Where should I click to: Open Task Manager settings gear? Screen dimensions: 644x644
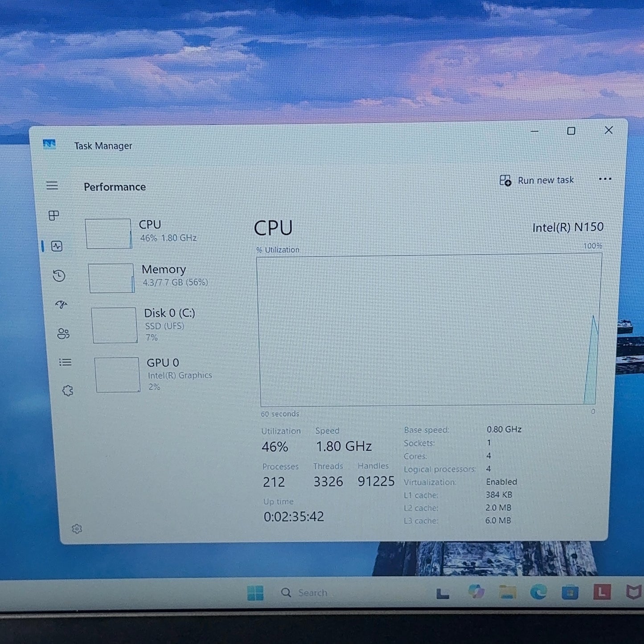point(77,529)
